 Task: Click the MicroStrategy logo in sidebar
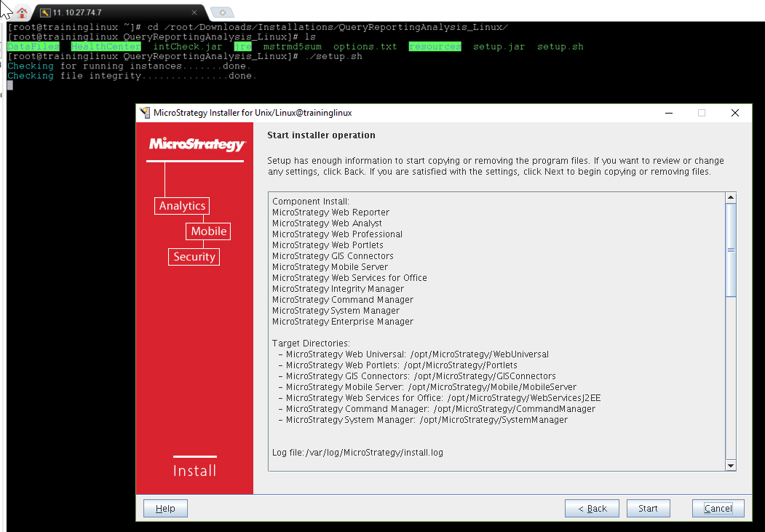(197, 145)
